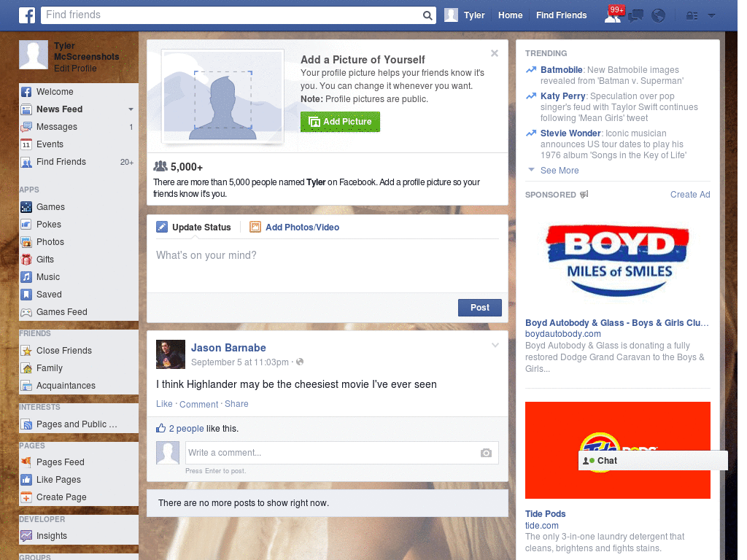
Task: Click the search magnifier icon
Action: (x=427, y=15)
